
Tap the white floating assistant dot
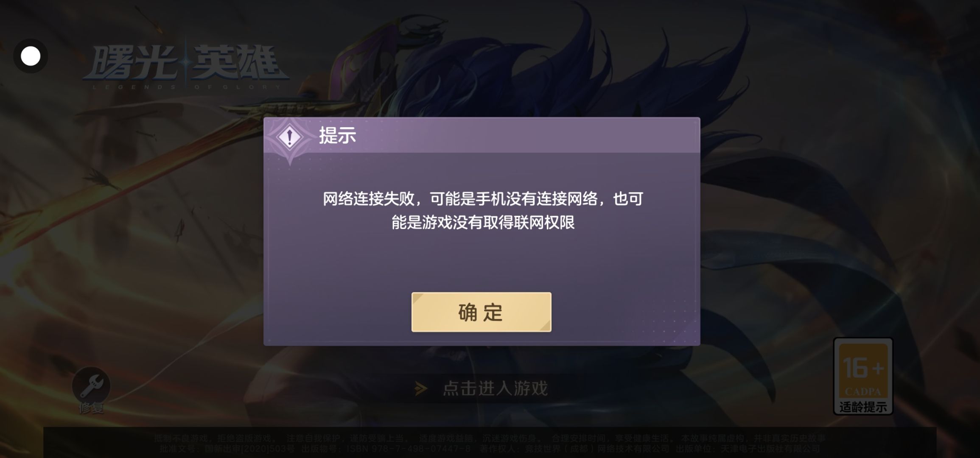click(31, 56)
